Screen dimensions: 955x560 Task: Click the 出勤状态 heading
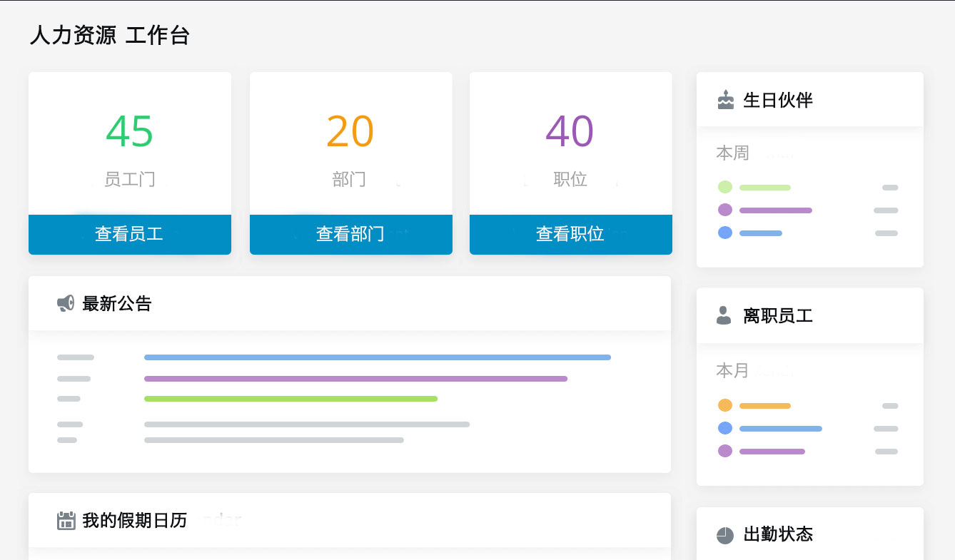point(778,535)
